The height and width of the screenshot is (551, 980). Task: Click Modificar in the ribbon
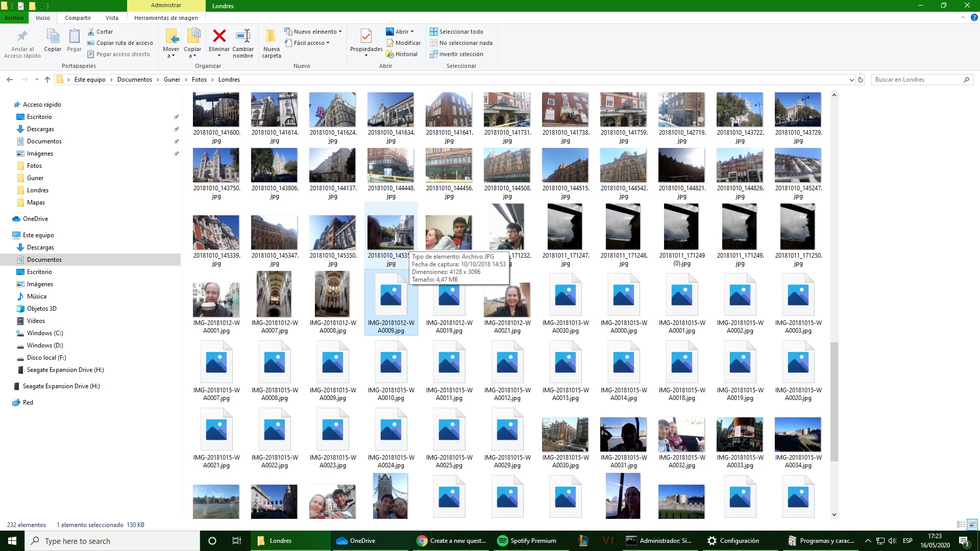(403, 43)
